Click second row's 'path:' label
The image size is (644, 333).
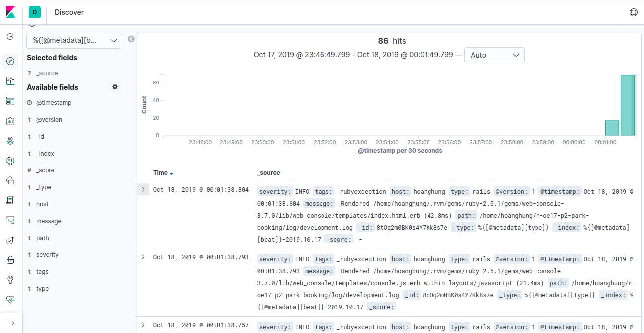559,283
